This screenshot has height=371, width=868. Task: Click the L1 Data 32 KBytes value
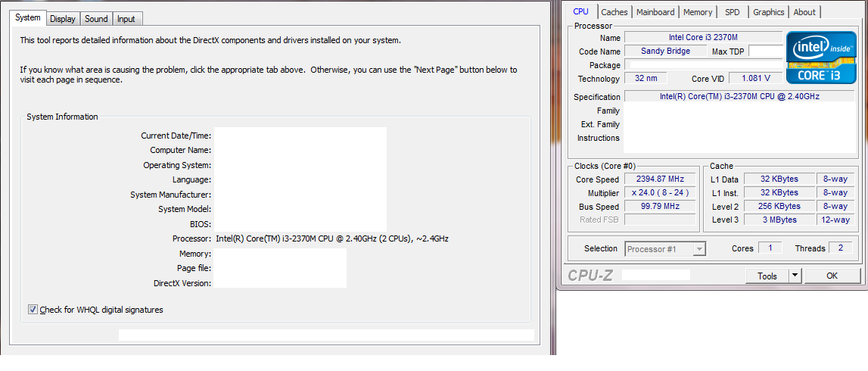(779, 179)
